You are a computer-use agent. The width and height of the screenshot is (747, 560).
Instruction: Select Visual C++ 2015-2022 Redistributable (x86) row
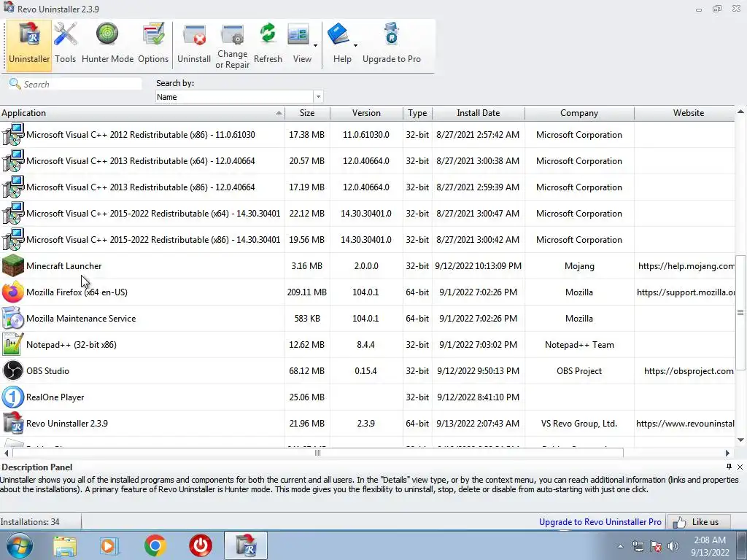pos(368,239)
